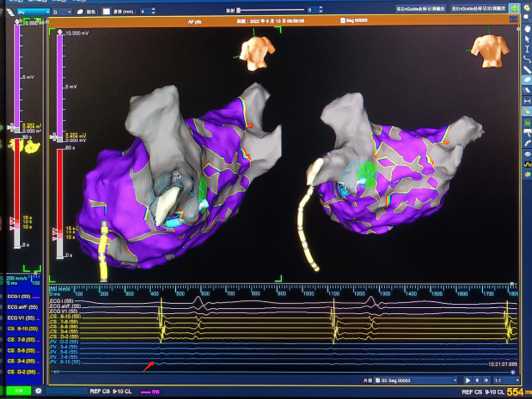
Task: Click the settings gear at bottom left
Action: point(38,391)
